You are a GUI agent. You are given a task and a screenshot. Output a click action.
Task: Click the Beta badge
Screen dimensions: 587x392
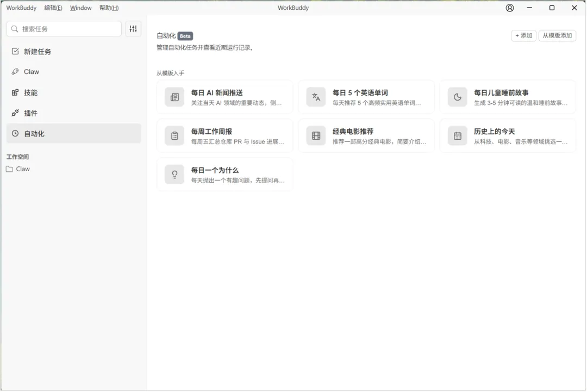185,36
